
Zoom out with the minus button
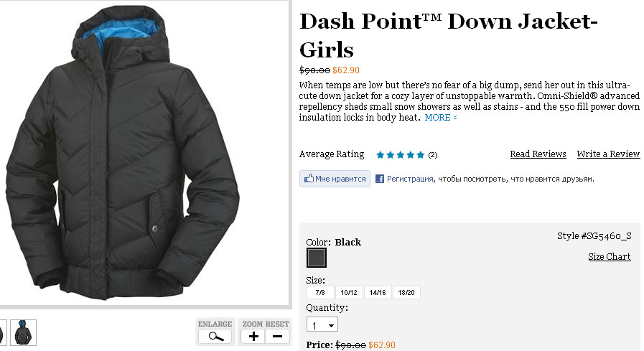pyautogui.click(x=278, y=337)
